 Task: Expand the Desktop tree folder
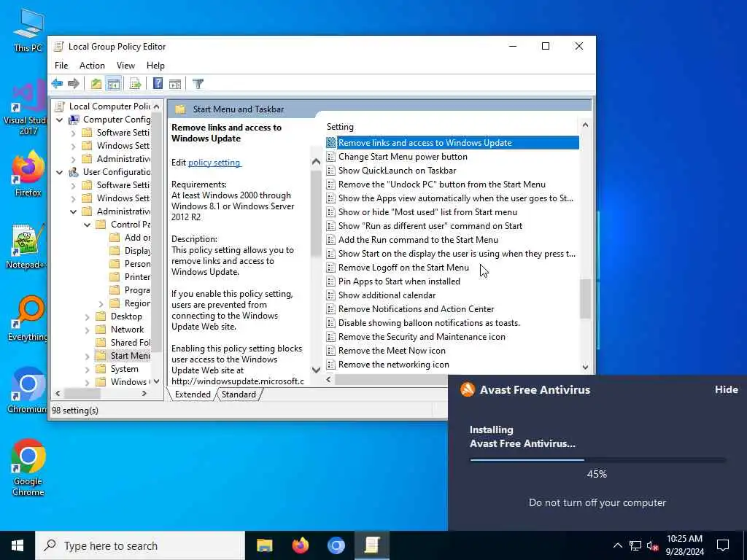click(88, 316)
